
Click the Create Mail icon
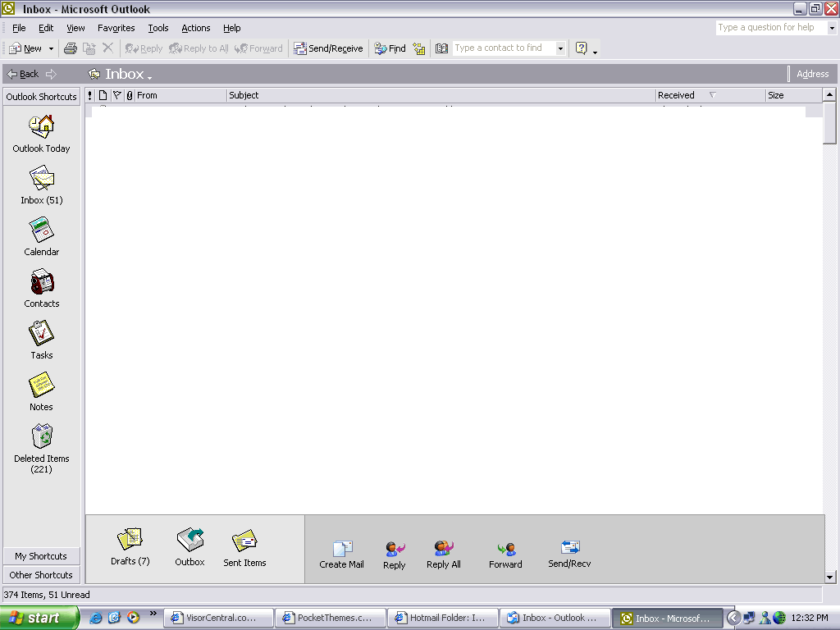[x=342, y=549]
